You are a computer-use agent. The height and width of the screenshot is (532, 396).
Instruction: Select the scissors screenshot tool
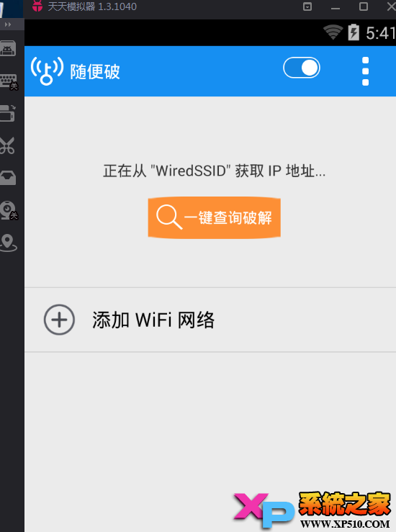(7, 146)
